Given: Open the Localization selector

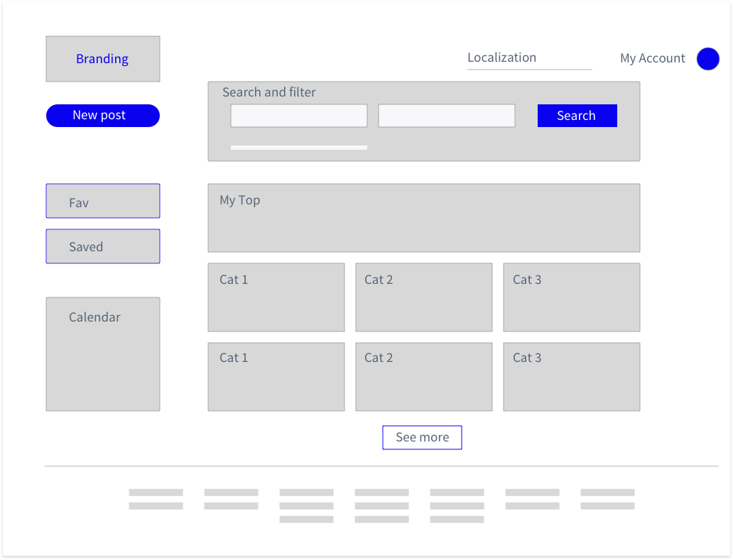Looking at the screenshot, I should [x=528, y=58].
